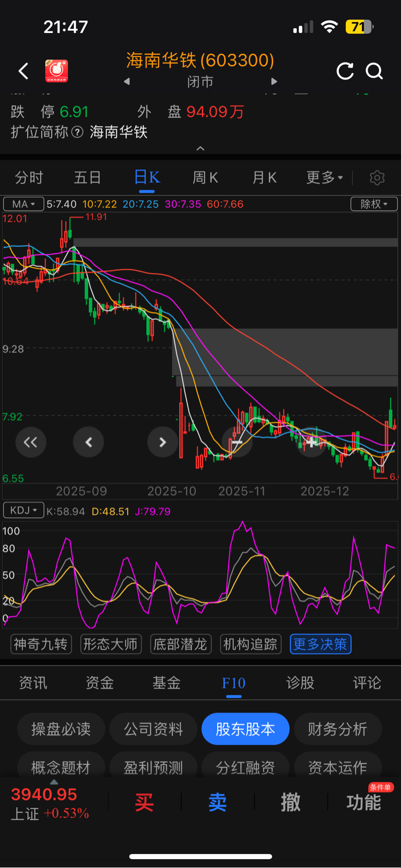401x868 pixels.
Task: Open 神奇九转 decision tool
Action: click(41, 645)
